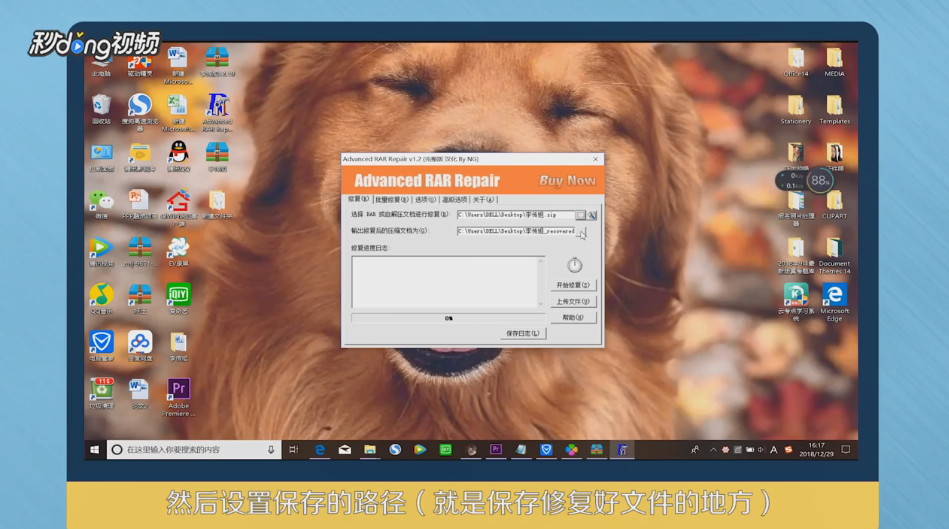949x529 pixels.
Task: Click the 0% repair progress bar
Action: (448, 318)
